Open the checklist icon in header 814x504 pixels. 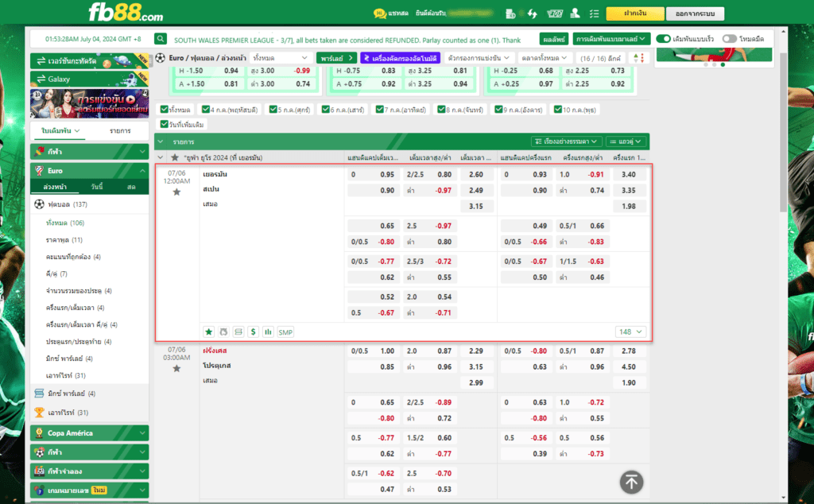[x=595, y=14]
